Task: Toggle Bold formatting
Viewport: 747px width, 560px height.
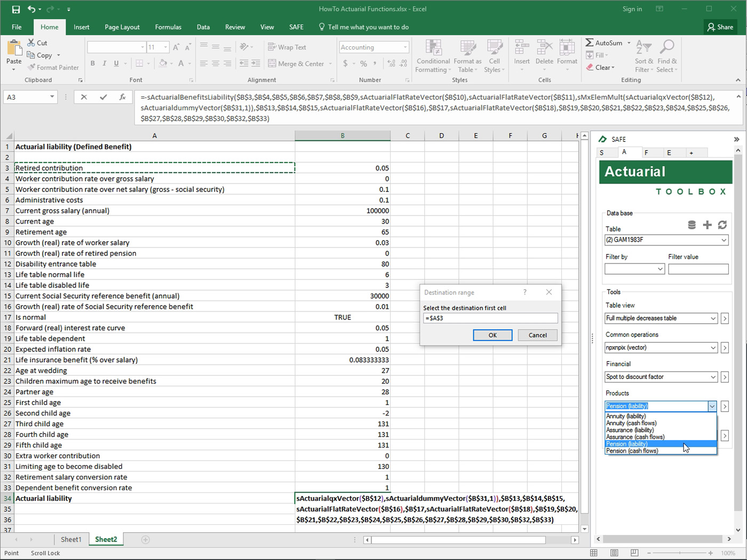Action: pos(93,63)
